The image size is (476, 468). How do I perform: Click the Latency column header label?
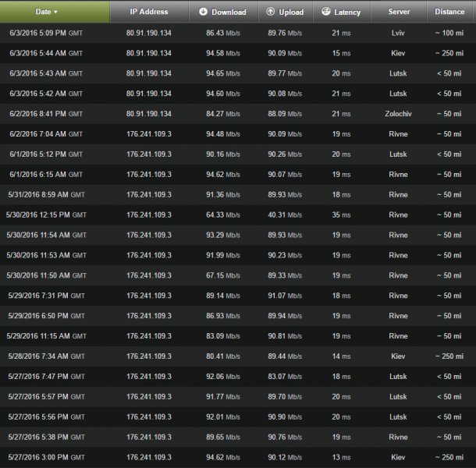pyautogui.click(x=347, y=12)
